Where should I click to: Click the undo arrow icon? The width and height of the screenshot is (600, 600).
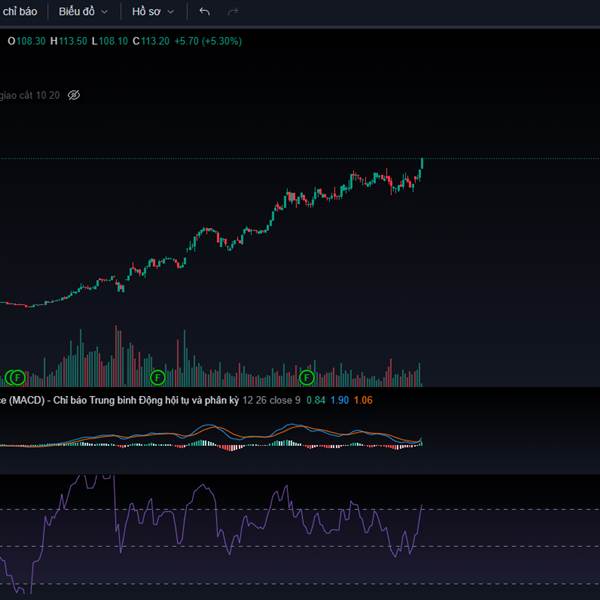pyautogui.click(x=205, y=12)
